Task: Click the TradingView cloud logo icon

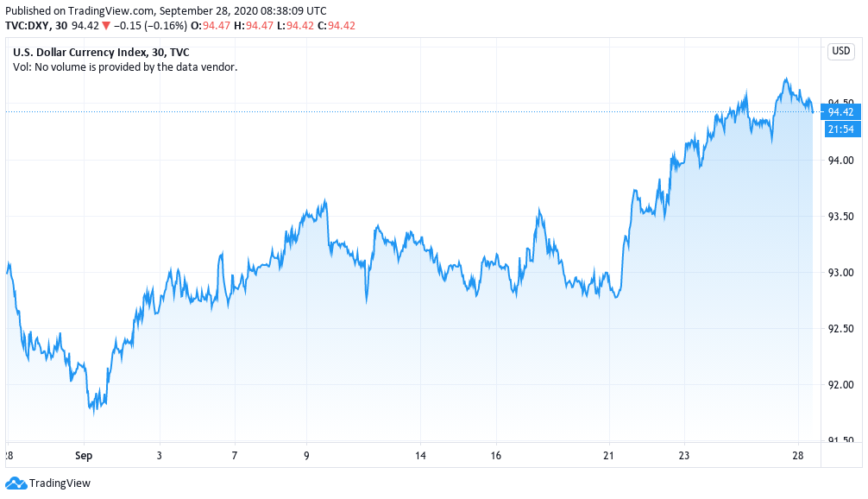Action: [16, 483]
